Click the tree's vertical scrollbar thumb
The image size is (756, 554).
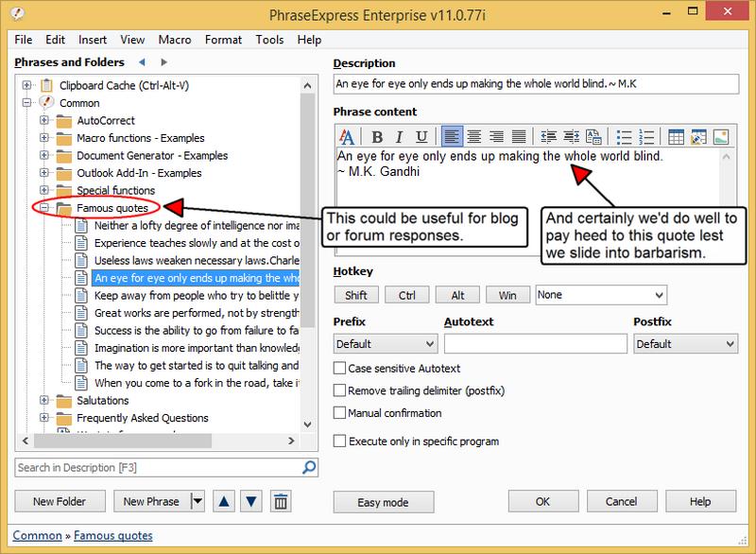tap(307, 210)
